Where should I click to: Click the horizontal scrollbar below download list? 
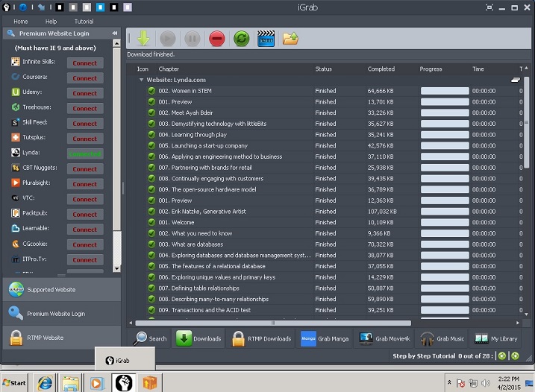point(273,323)
